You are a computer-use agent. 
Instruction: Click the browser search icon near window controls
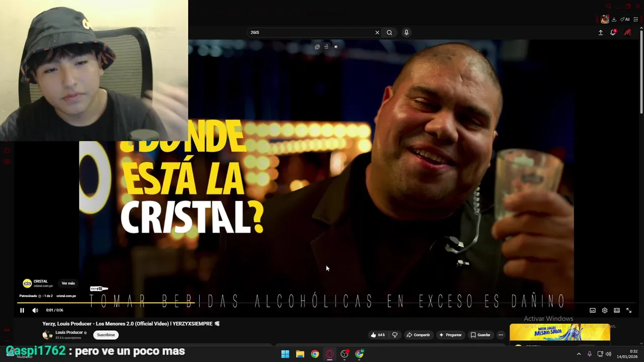608,6
